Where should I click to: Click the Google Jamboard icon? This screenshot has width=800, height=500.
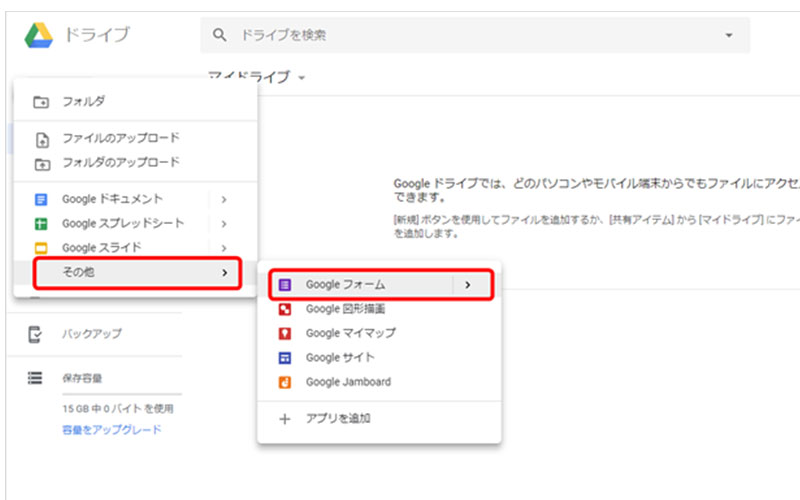coord(285,382)
